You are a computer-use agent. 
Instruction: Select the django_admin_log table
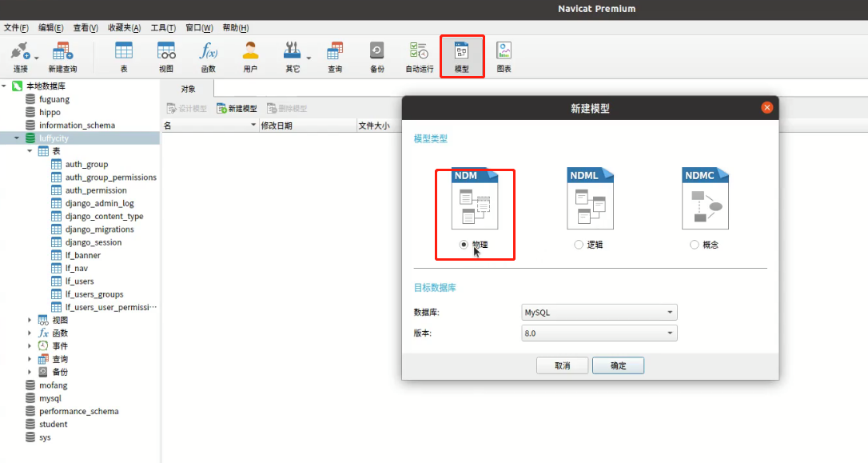tap(100, 203)
